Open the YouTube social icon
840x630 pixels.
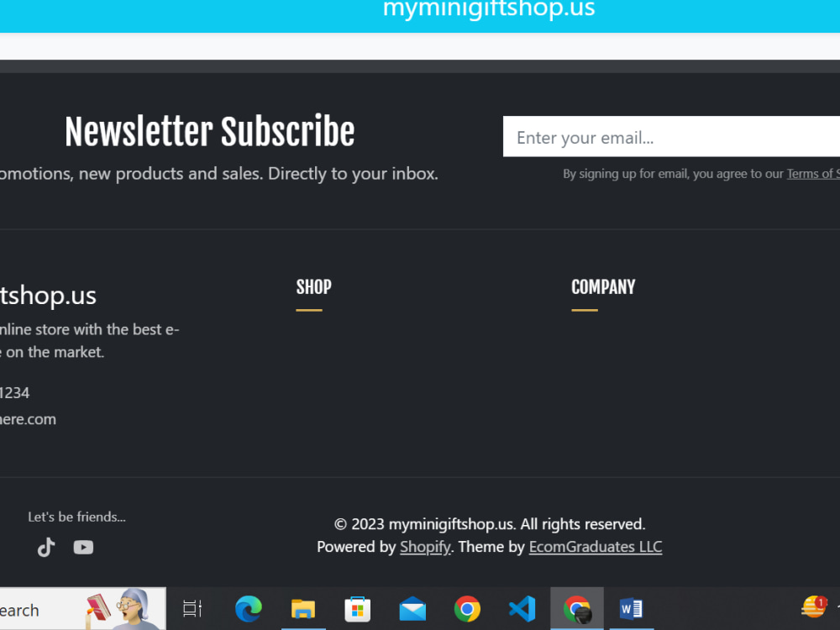pyautogui.click(x=83, y=547)
